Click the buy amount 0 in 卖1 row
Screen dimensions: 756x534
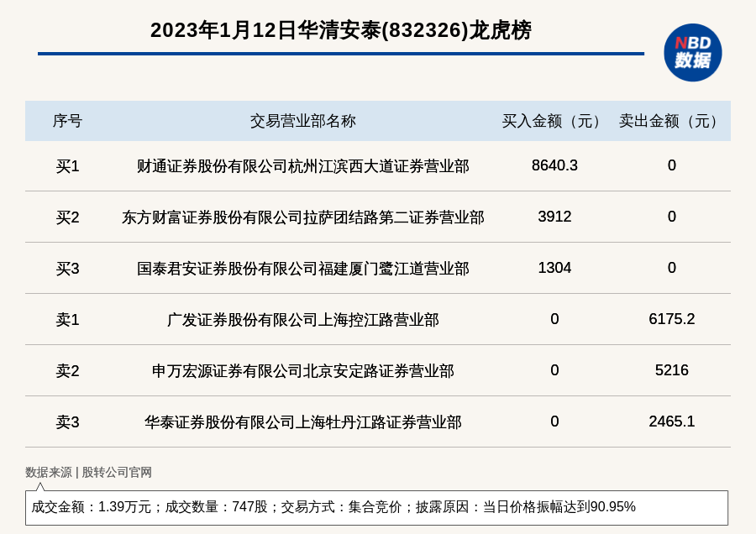coord(554,318)
